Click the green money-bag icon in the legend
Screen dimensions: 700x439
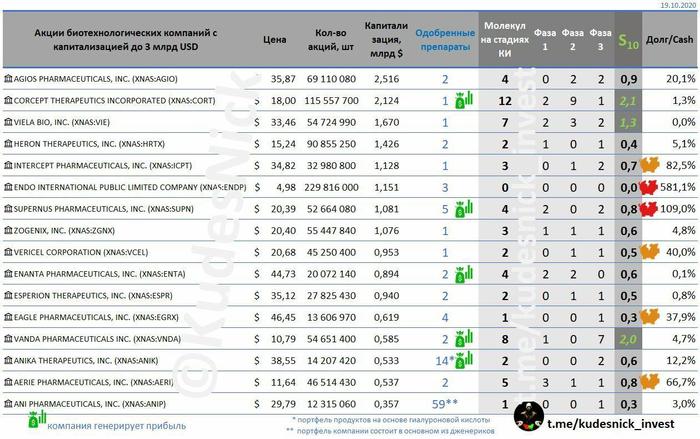[x=34, y=423]
